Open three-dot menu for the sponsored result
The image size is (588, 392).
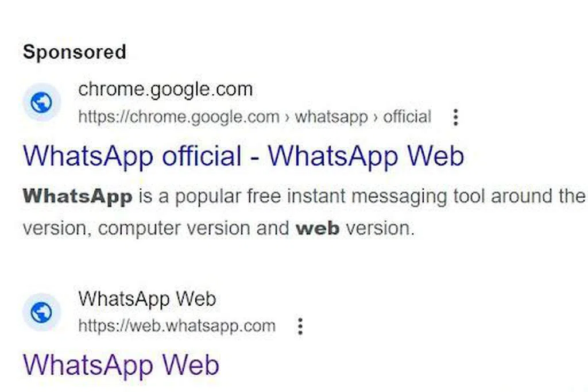coord(455,117)
